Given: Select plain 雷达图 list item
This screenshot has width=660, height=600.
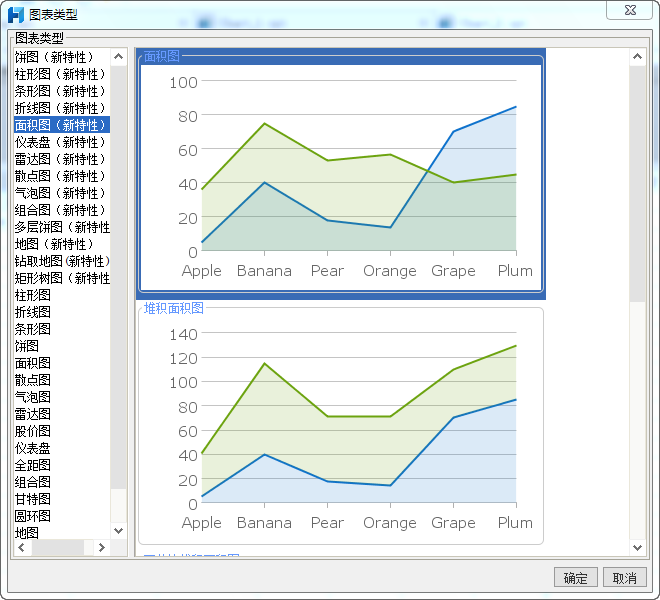Looking at the screenshot, I should click(x=62, y=414).
